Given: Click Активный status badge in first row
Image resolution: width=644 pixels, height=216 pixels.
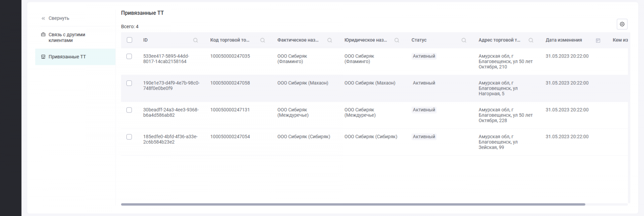Looking at the screenshot, I should coord(424,56).
